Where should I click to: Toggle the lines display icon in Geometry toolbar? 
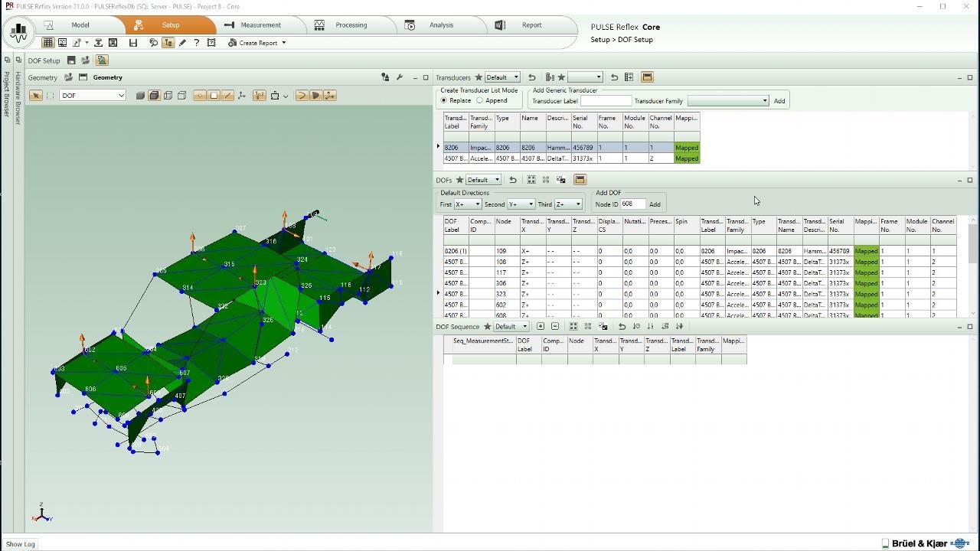227,96
